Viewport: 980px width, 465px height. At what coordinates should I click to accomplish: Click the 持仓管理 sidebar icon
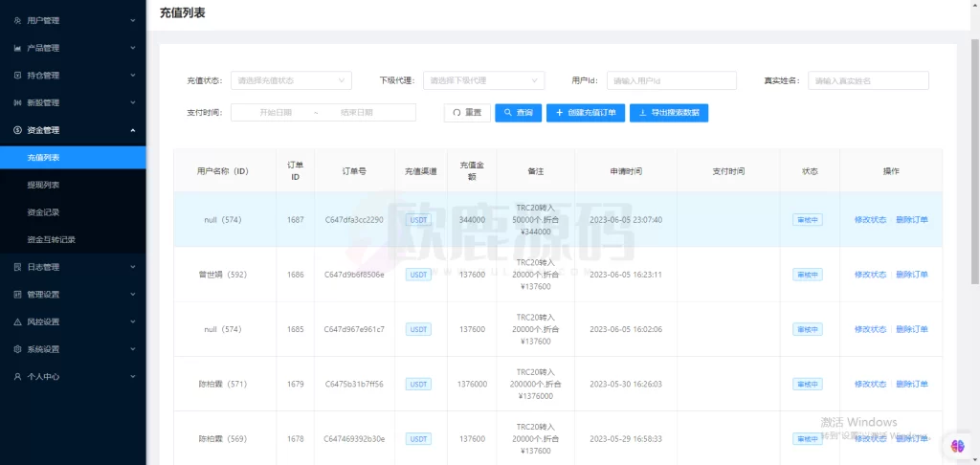click(17, 76)
